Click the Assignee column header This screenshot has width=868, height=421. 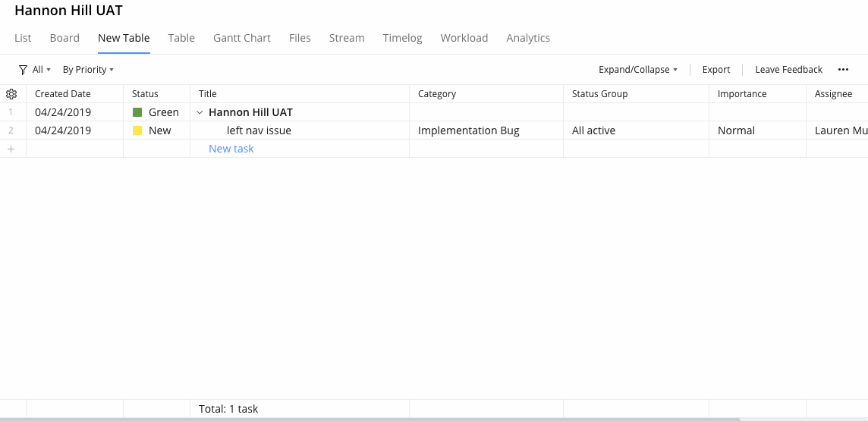click(x=837, y=94)
